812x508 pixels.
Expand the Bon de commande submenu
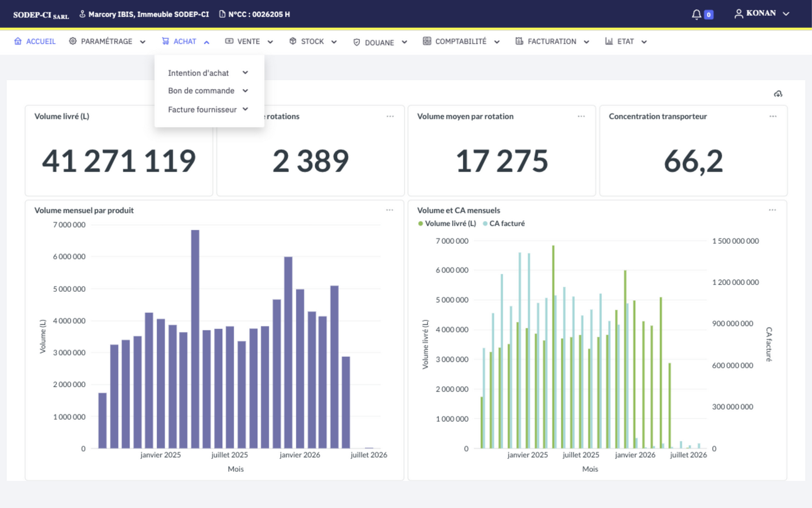[x=208, y=91]
